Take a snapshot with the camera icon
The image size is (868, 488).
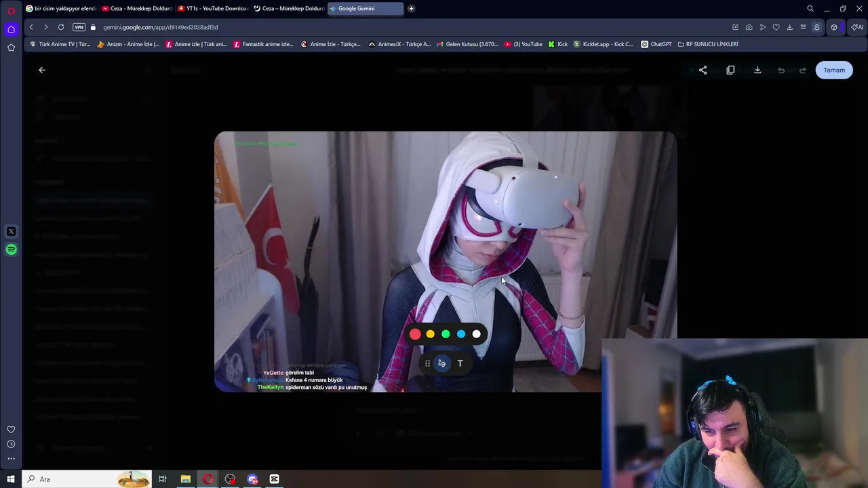(x=749, y=27)
